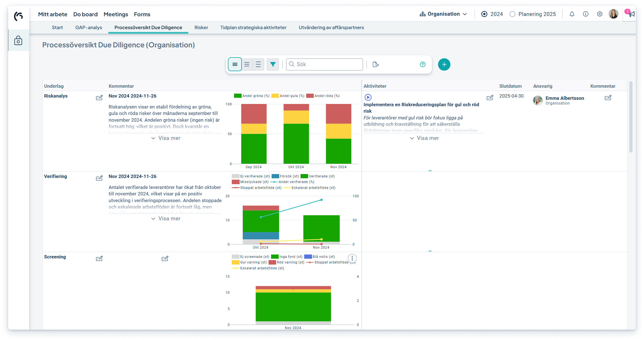
Task: Open notifications bell
Action: pyautogui.click(x=572, y=14)
